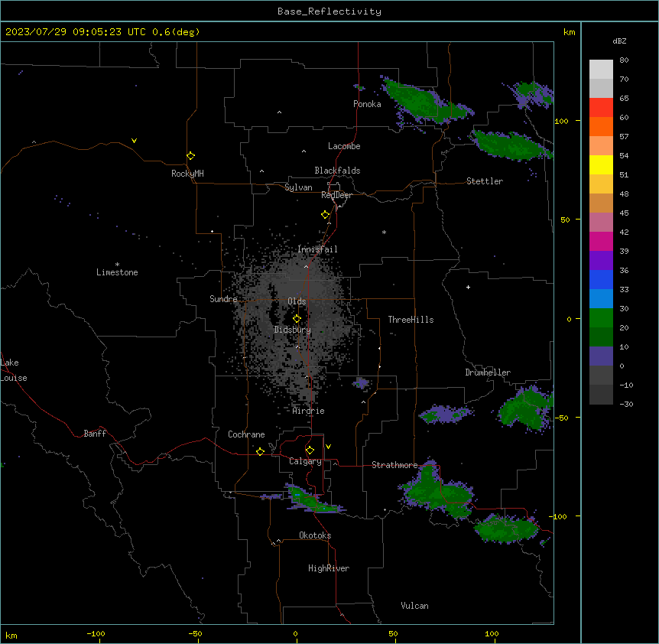Select the ThreeHills map label

411,320
